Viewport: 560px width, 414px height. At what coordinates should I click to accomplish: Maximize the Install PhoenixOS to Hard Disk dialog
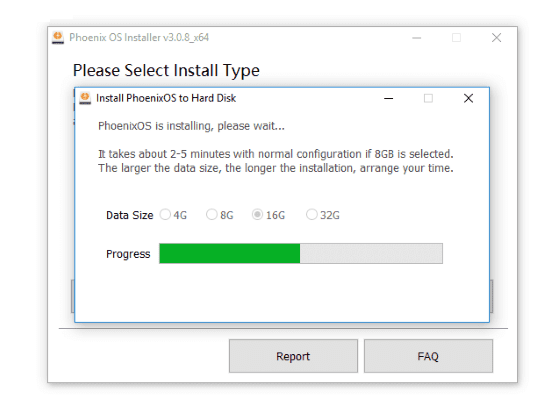tap(428, 98)
